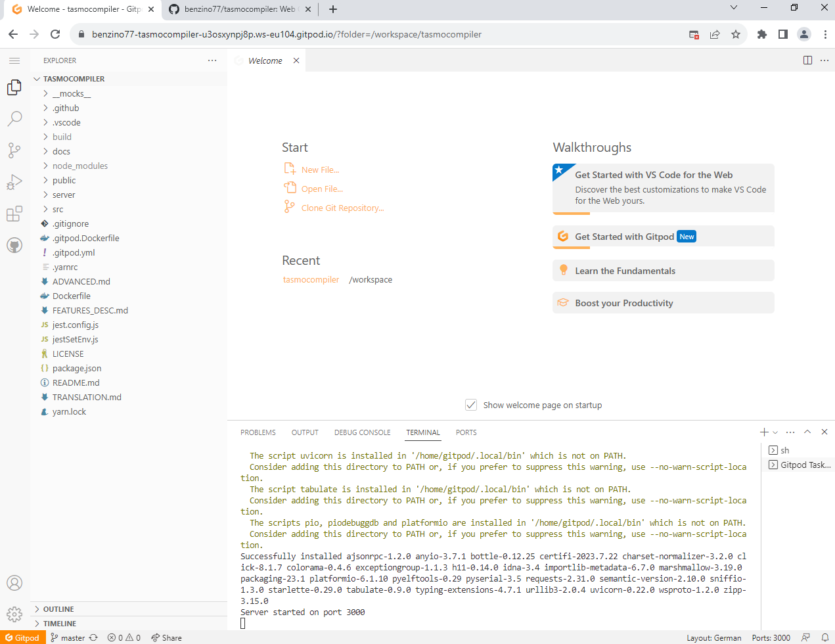Open README.md in the explorer
Viewport: 835px width, 644px height.
click(129, 382)
